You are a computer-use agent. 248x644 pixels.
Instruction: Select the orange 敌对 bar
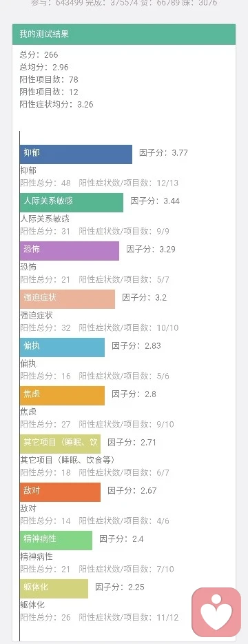pos(60,492)
